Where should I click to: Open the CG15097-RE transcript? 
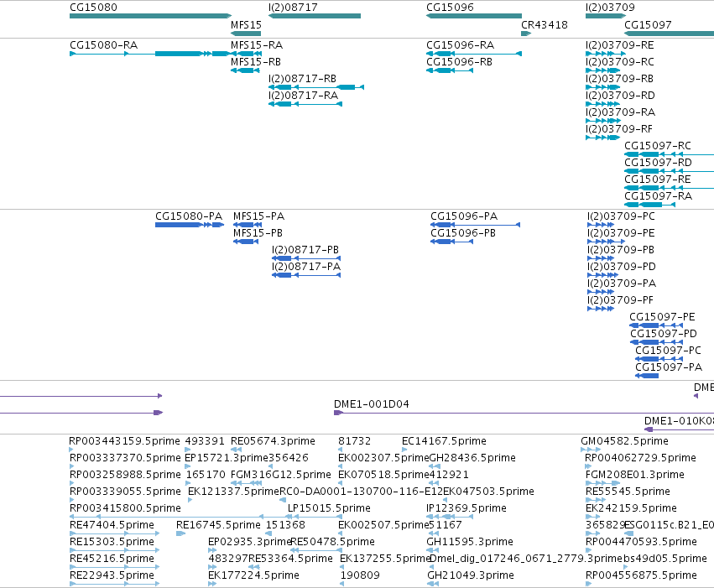tap(658, 180)
